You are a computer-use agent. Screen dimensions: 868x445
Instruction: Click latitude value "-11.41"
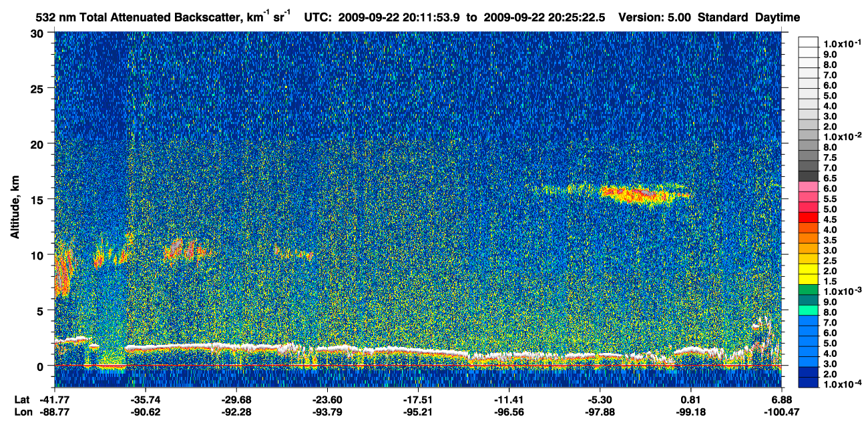coord(509,400)
